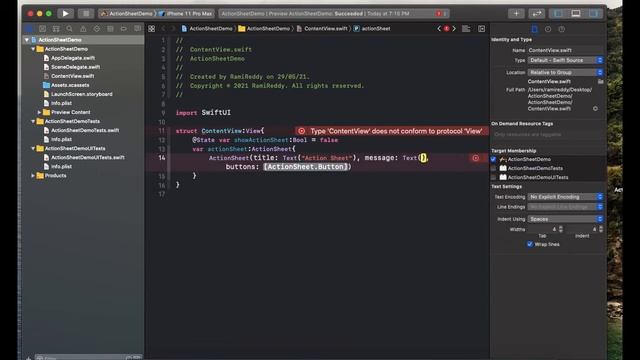Screen dimensions: 640x360
Task: Open LaunchScreen.storyboard
Action: tap(81, 94)
